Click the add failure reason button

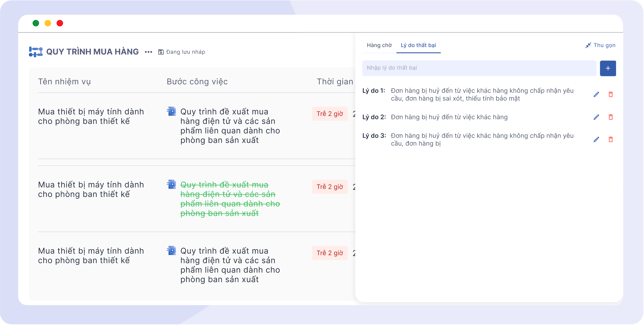tap(608, 68)
